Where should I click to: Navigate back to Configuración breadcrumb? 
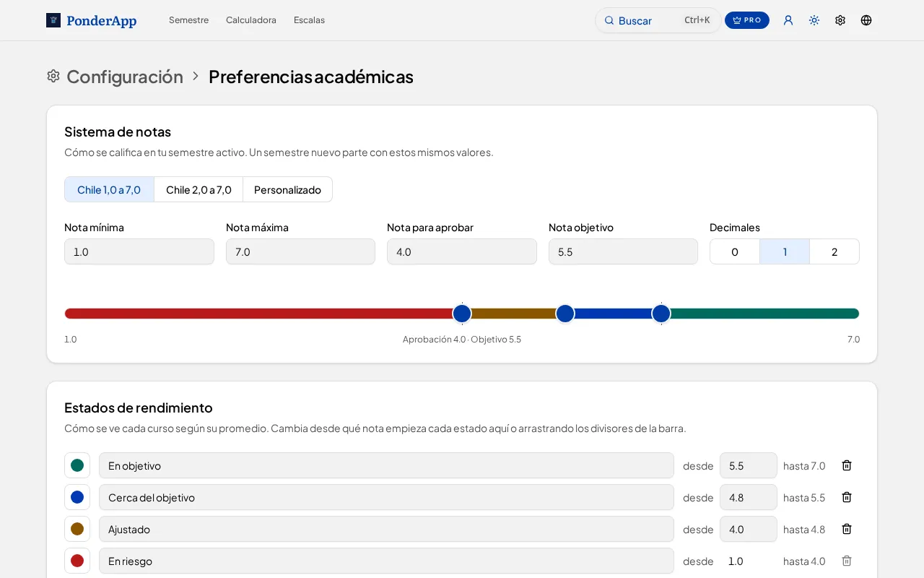[x=125, y=77]
